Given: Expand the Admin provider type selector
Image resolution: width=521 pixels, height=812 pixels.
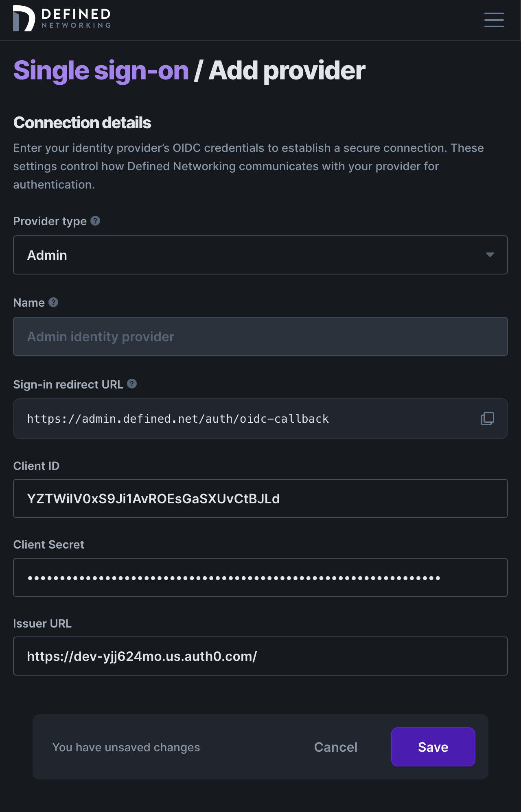Looking at the screenshot, I should click(260, 255).
